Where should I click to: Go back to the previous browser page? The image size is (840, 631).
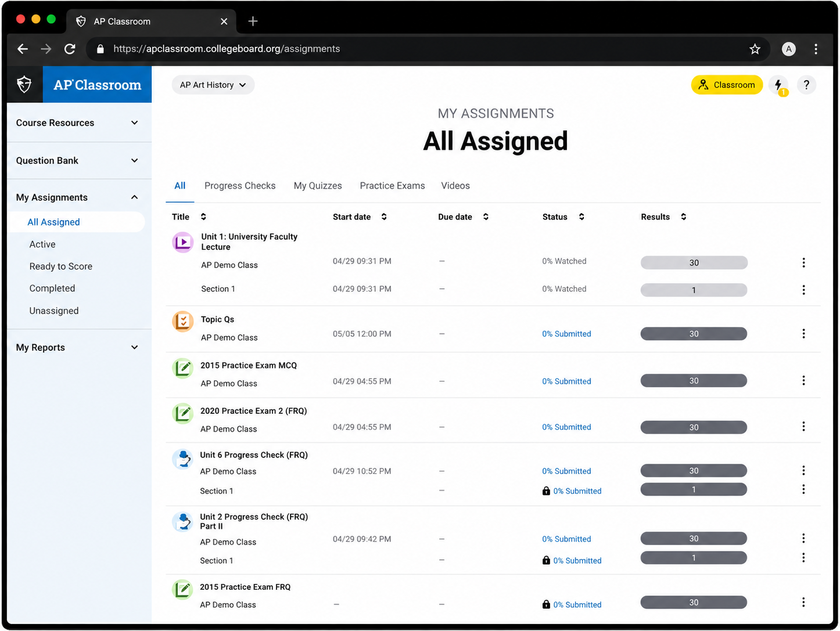pos(23,49)
